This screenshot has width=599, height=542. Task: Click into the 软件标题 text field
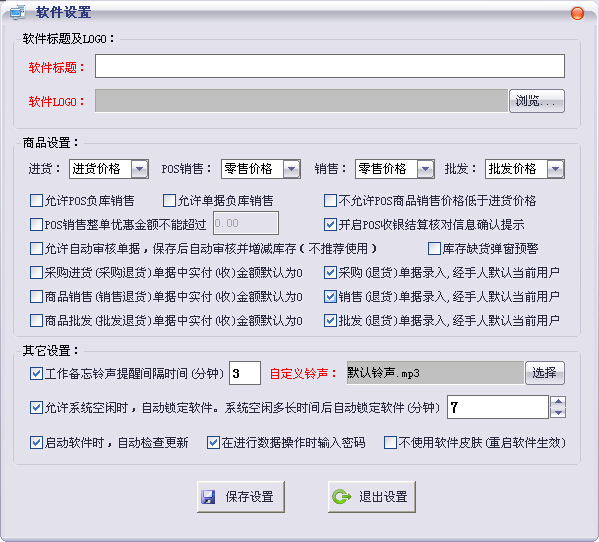coord(330,66)
